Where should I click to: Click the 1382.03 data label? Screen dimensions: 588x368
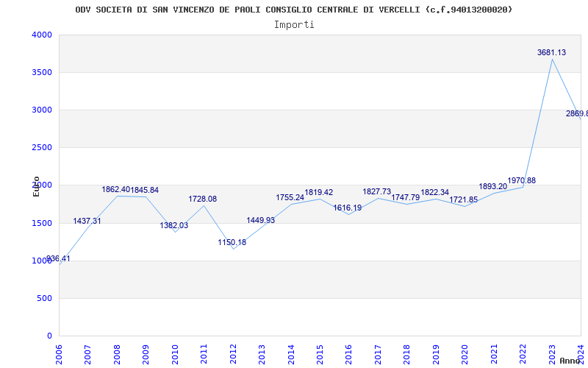point(174,226)
